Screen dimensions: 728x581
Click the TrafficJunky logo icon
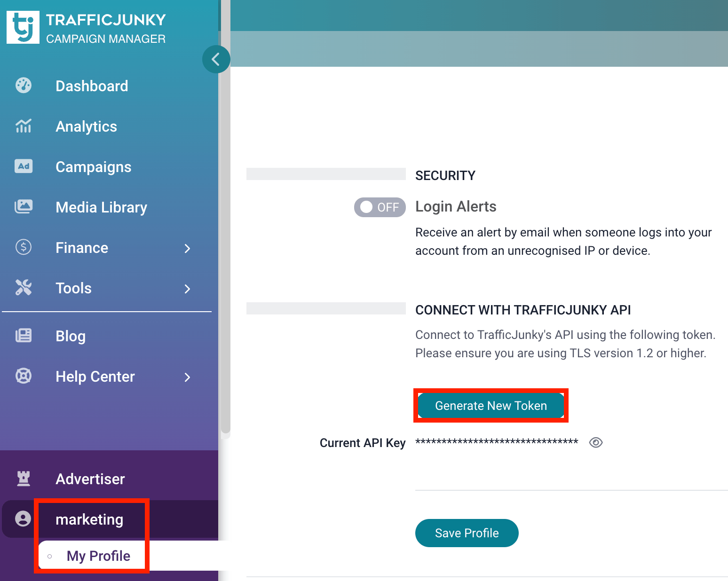[23, 27]
